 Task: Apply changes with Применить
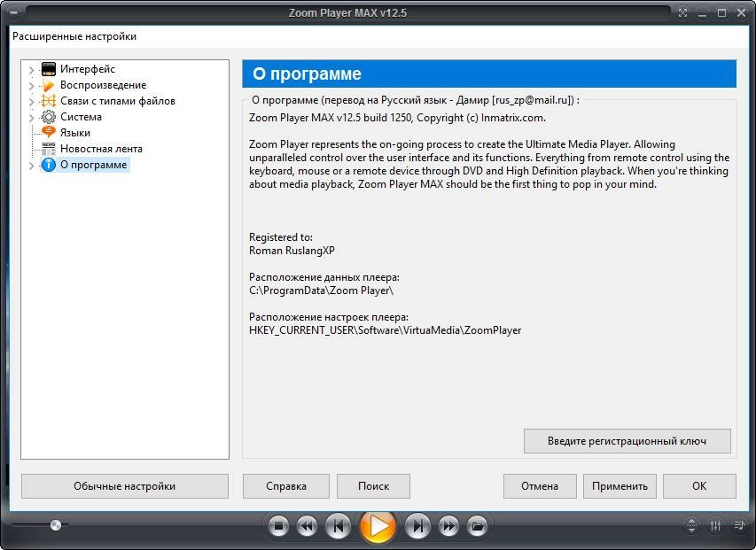point(620,486)
